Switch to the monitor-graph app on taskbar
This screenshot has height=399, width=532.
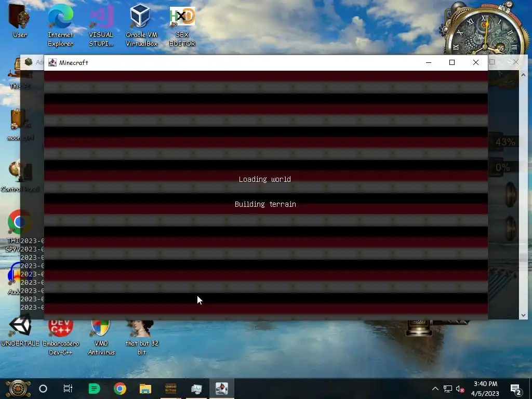pyautogui.click(x=196, y=389)
